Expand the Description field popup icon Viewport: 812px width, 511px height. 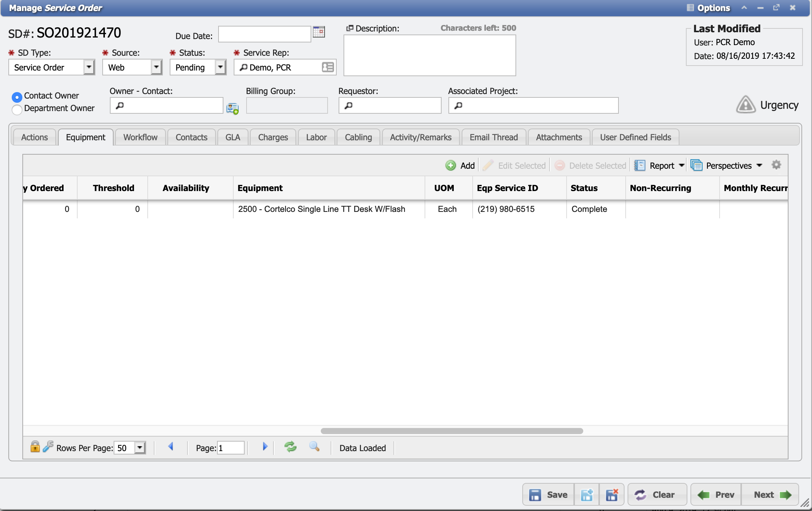tap(350, 28)
